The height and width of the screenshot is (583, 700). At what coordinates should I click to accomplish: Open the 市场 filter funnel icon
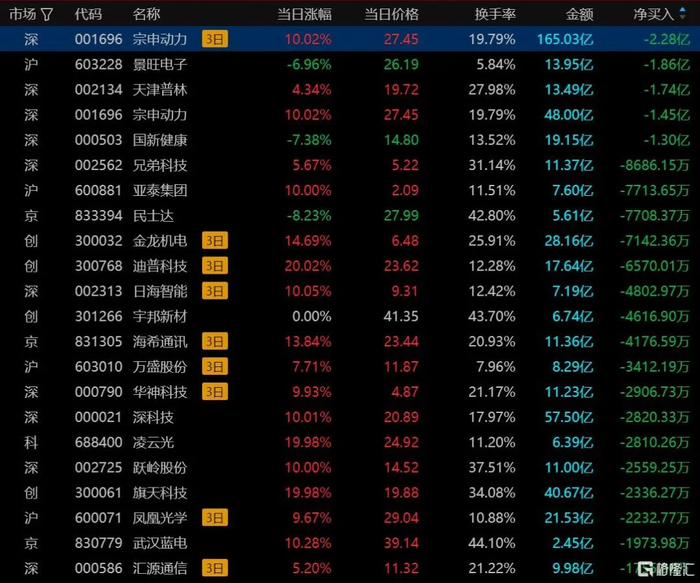(46, 15)
